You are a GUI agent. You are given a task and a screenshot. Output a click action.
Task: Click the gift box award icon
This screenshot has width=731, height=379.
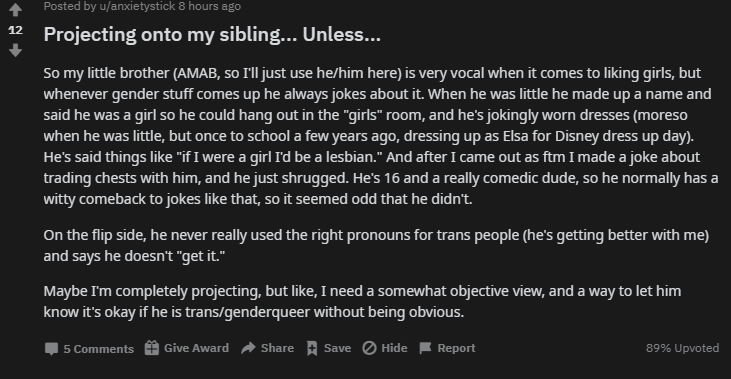(x=152, y=348)
